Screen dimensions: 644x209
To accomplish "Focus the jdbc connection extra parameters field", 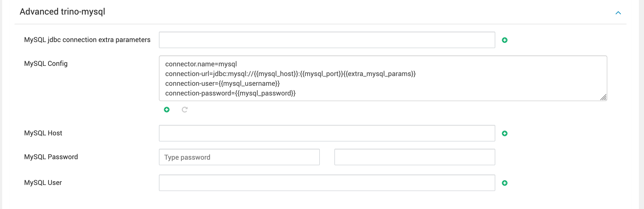I will click(327, 40).
